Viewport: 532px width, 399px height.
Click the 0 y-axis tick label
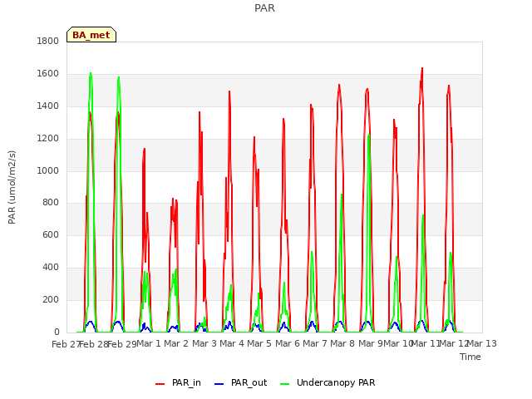pos(57,332)
